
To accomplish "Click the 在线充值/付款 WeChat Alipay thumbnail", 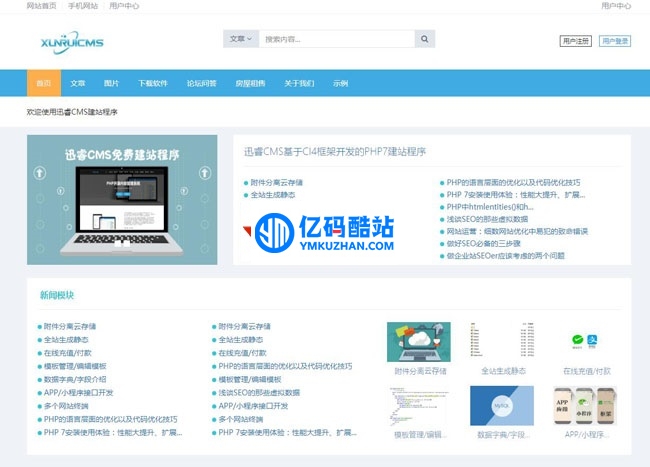I will (x=585, y=341).
